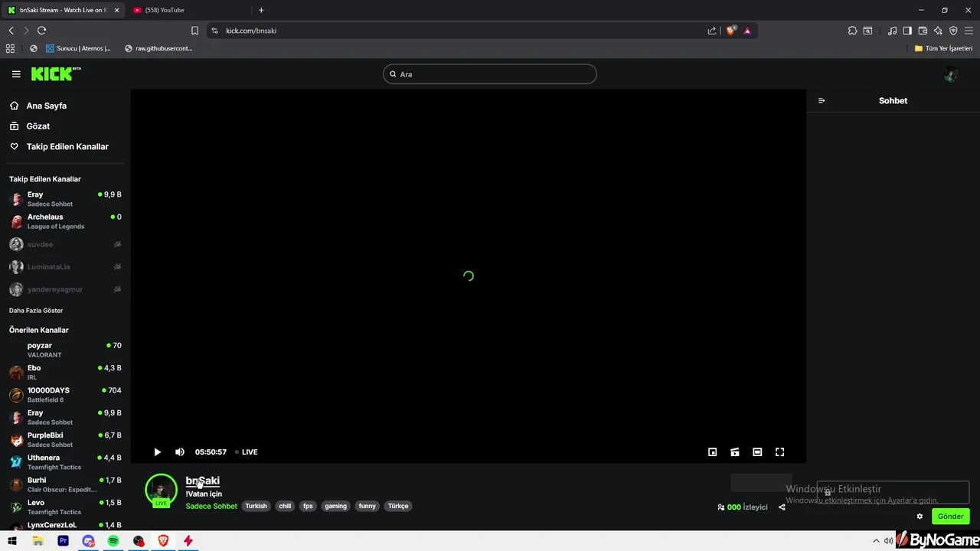Open Brave Wallet icon

(923, 31)
